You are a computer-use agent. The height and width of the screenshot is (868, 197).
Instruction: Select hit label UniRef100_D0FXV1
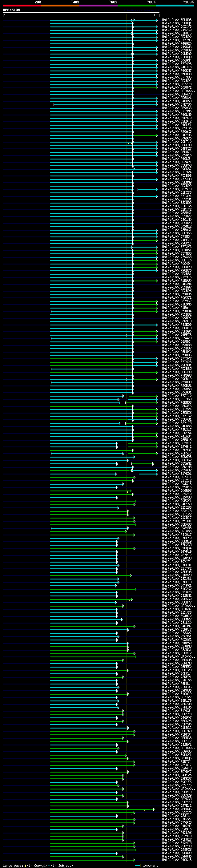coord(177,501)
